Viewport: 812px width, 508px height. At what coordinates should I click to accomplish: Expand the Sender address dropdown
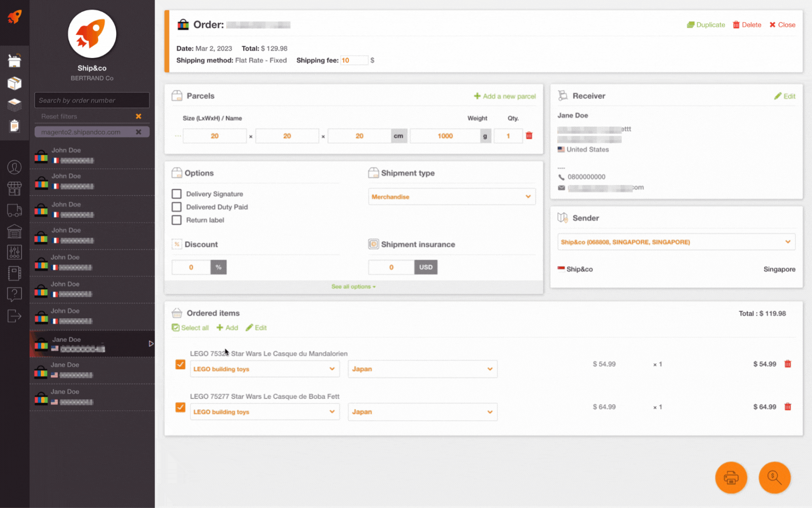(676, 242)
